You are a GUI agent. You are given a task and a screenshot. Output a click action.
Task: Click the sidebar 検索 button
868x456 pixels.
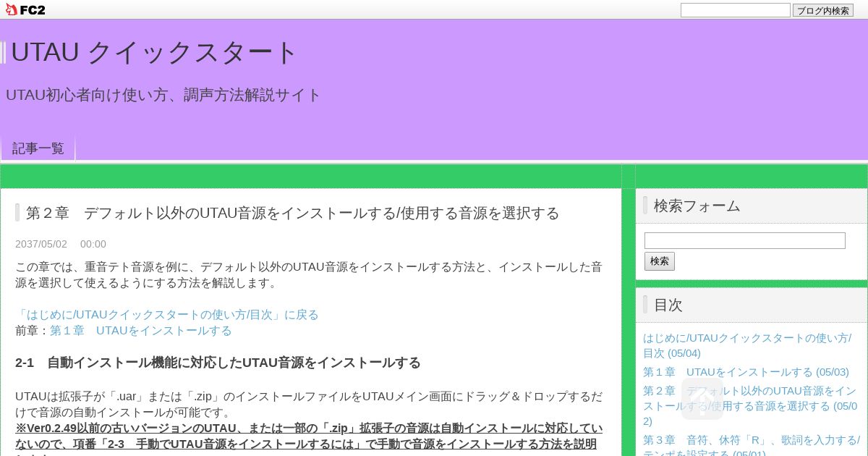click(659, 261)
